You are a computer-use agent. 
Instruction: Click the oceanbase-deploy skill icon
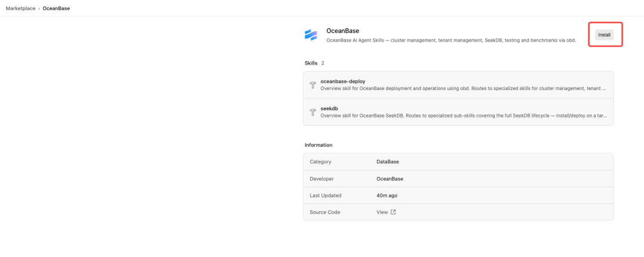tap(313, 85)
